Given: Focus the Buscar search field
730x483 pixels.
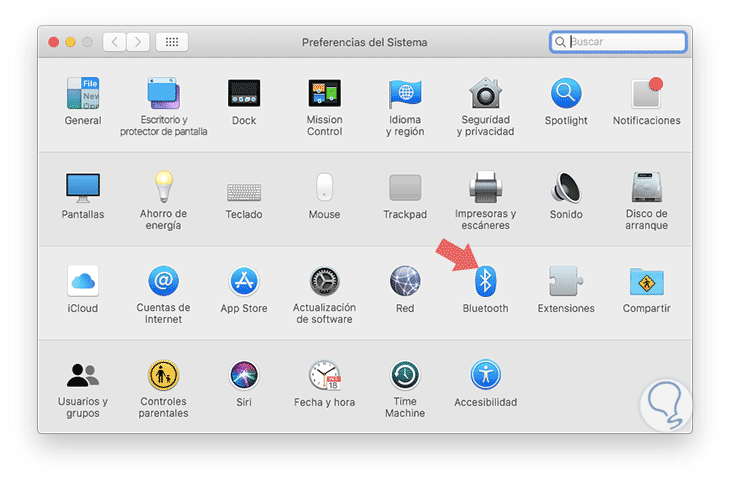Looking at the screenshot, I should 618,42.
